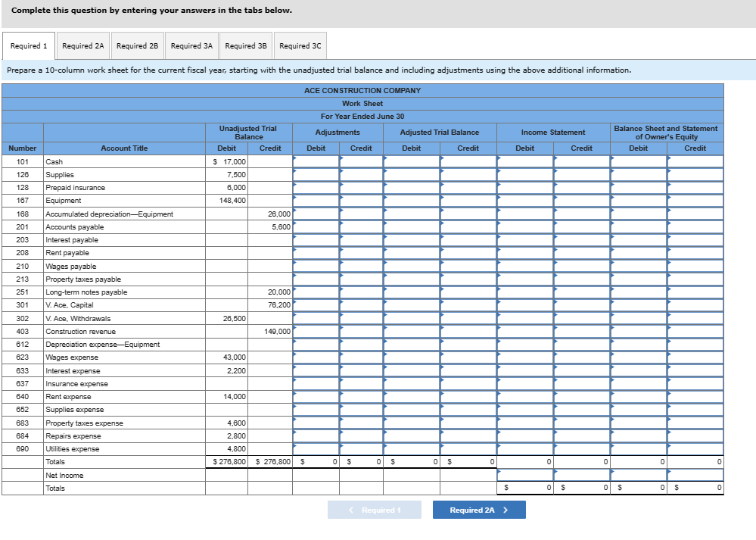
Task: Click Rent expense Income Statement Debit cell
Action: [525, 397]
